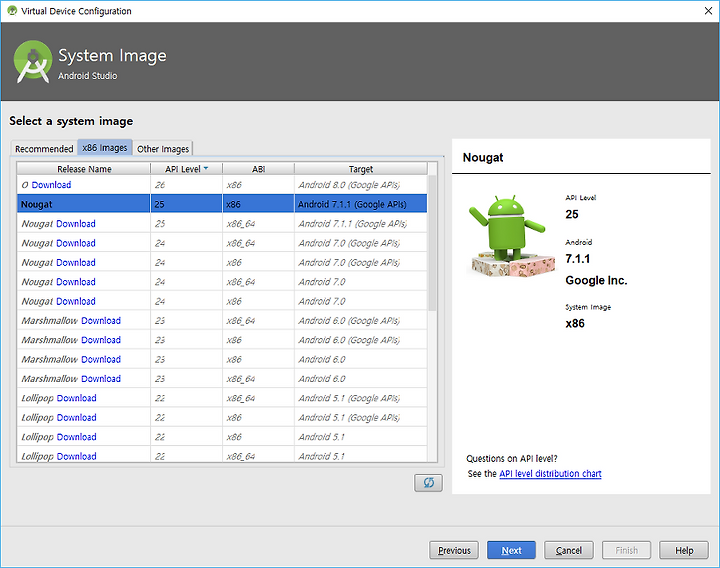Download Lollipop x86 Android 5.1 Google APIs
Screen dimensions: 720x568
77,417
